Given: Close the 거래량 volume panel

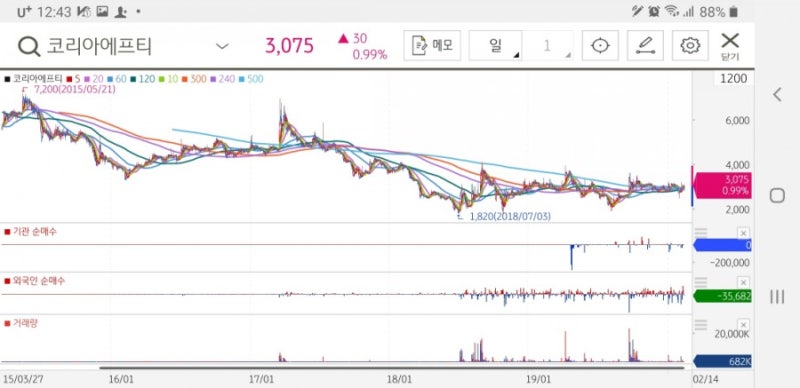Looking at the screenshot, I should (x=744, y=325).
